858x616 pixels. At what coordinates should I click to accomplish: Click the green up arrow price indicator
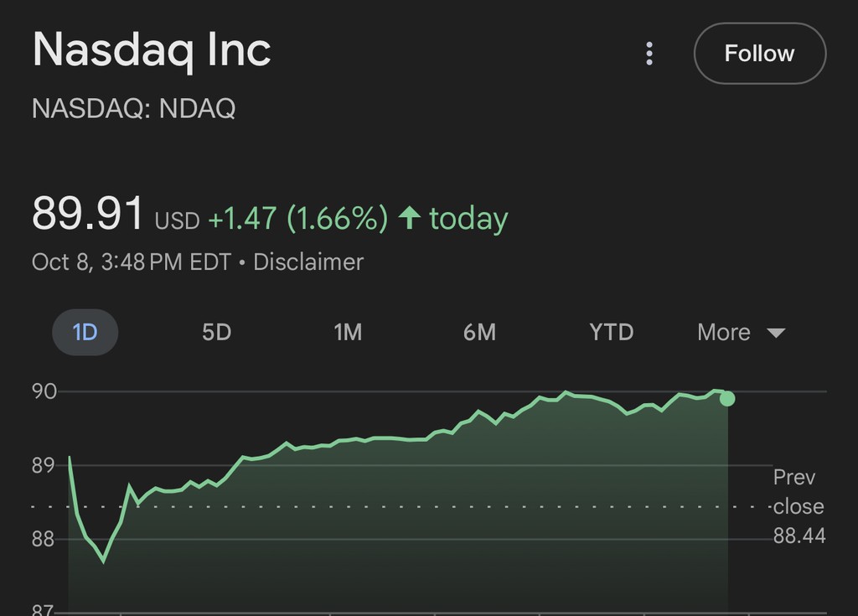point(409,218)
